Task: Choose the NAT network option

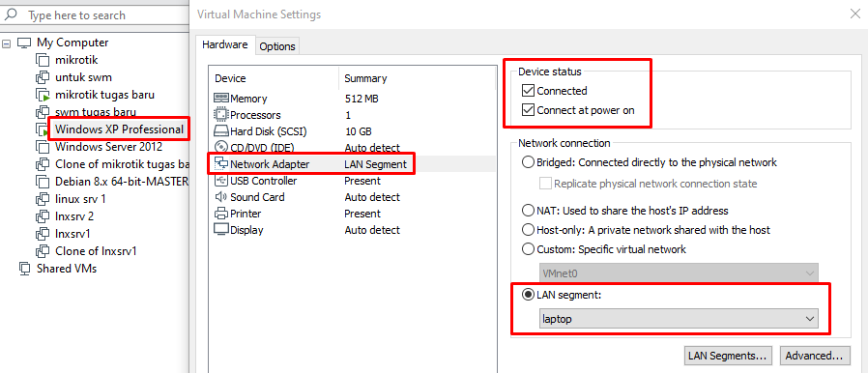Action: (528, 211)
